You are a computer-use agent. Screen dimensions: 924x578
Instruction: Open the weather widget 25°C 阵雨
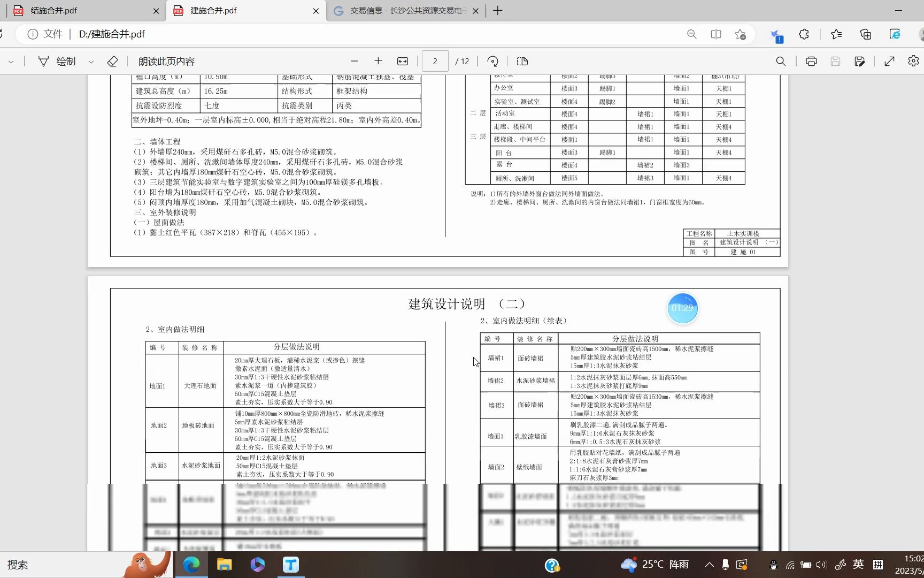coord(655,565)
